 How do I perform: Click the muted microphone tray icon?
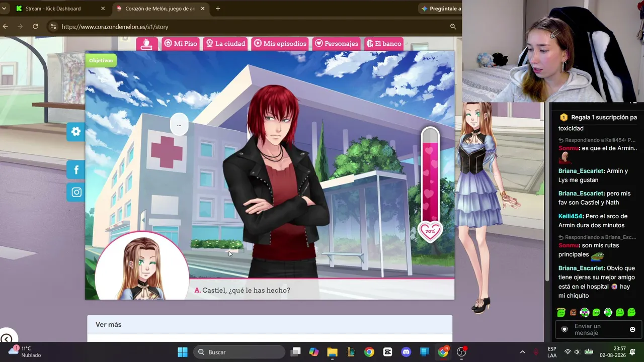pos(536,352)
